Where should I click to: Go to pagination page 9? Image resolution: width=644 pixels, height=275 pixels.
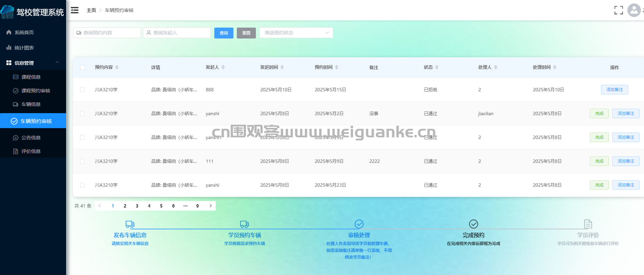click(x=198, y=206)
